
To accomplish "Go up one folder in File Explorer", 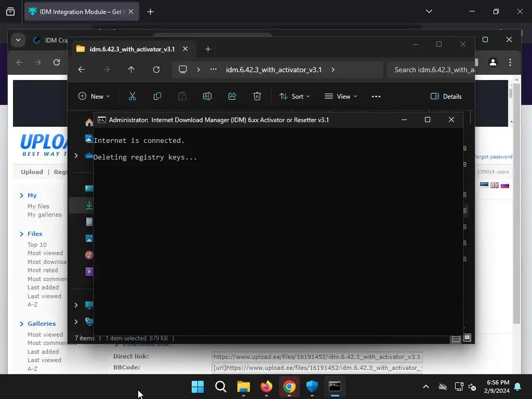I will tap(131, 70).
